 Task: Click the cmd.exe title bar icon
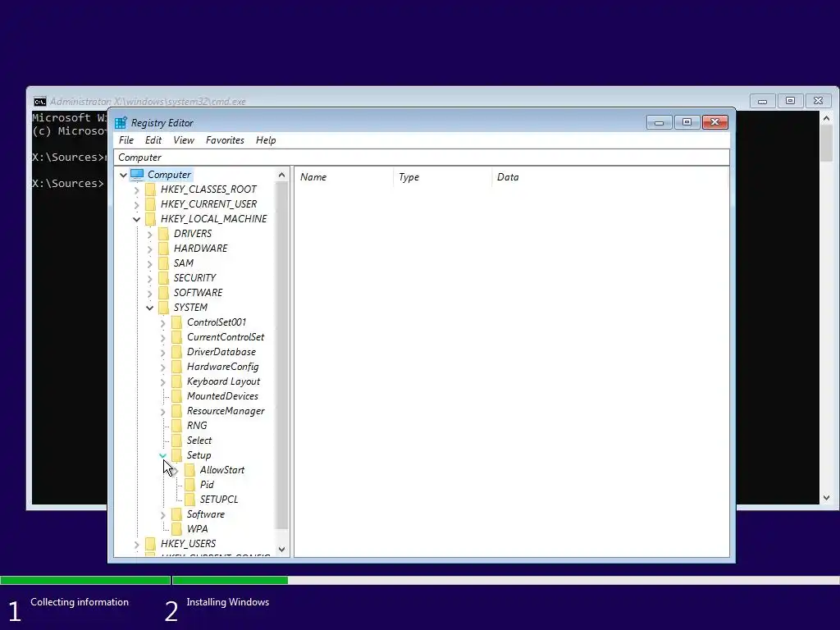click(x=40, y=102)
